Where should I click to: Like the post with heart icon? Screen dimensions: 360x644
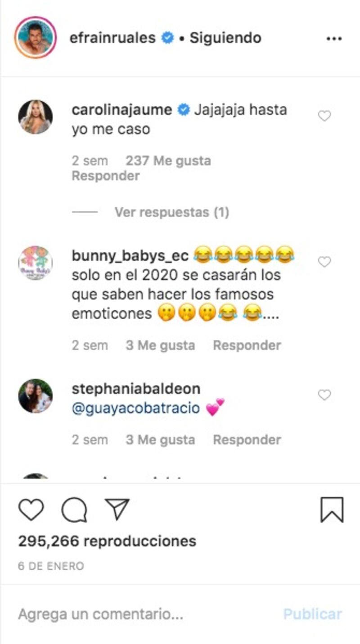coord(31,510)
